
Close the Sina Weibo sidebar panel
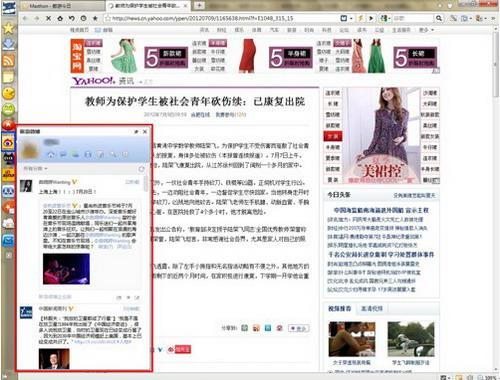tap(145, 132)
